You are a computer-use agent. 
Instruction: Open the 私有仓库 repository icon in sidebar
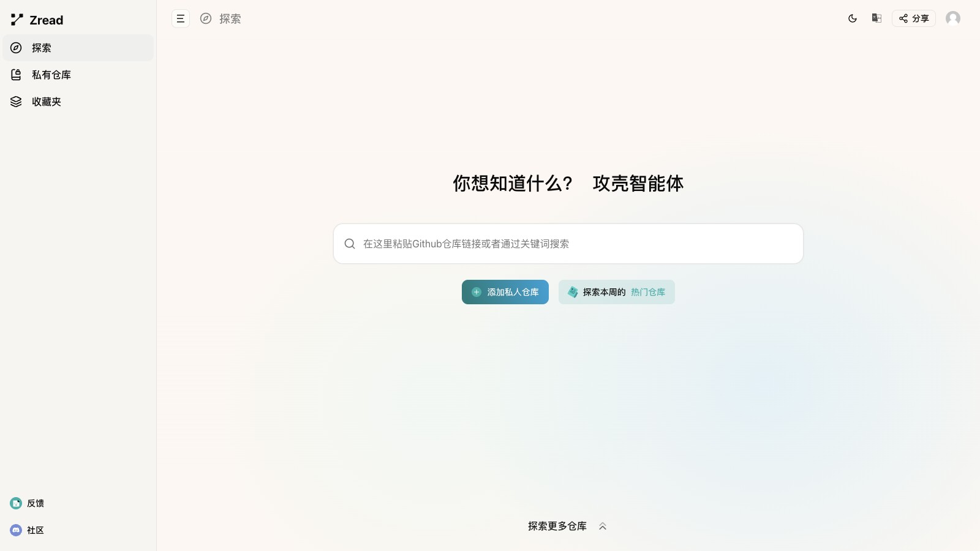[15, 75]
